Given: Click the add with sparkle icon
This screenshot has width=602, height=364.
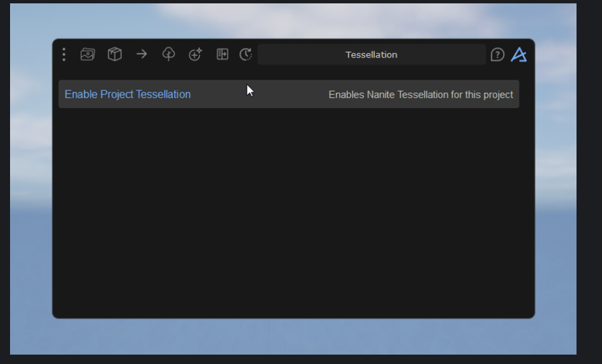Looking at the screenshot, I should point(196,54).
